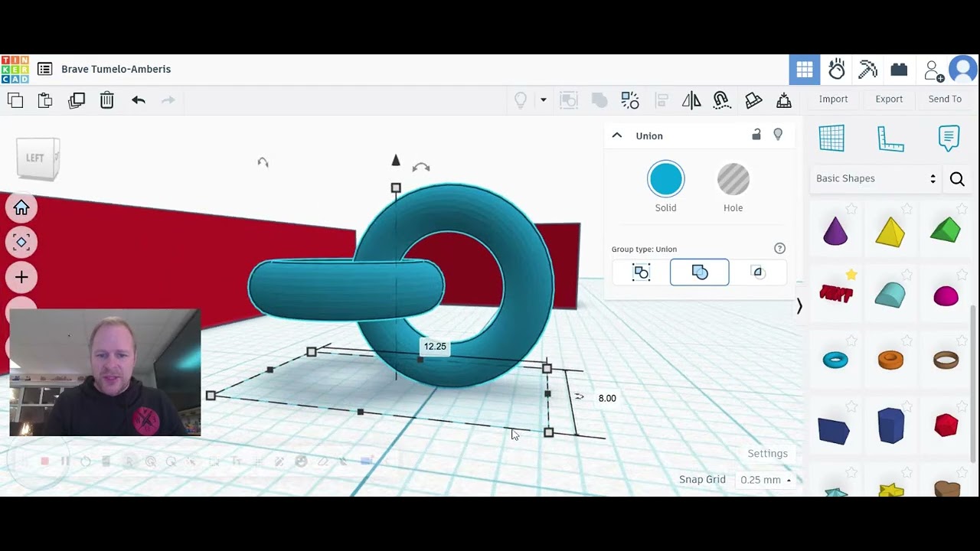This screenshot has width=980, height=551.
Task: Ungroup the selected shapes
Action: pos(630,99)
